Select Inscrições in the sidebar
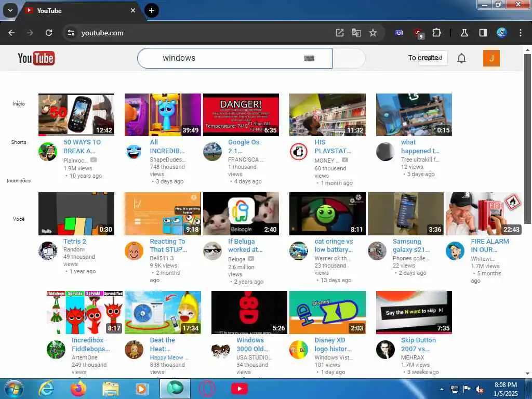Screen dimensions: 532x399 coord(19,180)
